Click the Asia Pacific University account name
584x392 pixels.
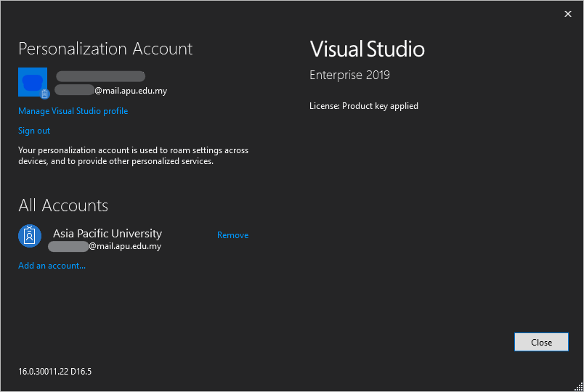pos(108,234)
